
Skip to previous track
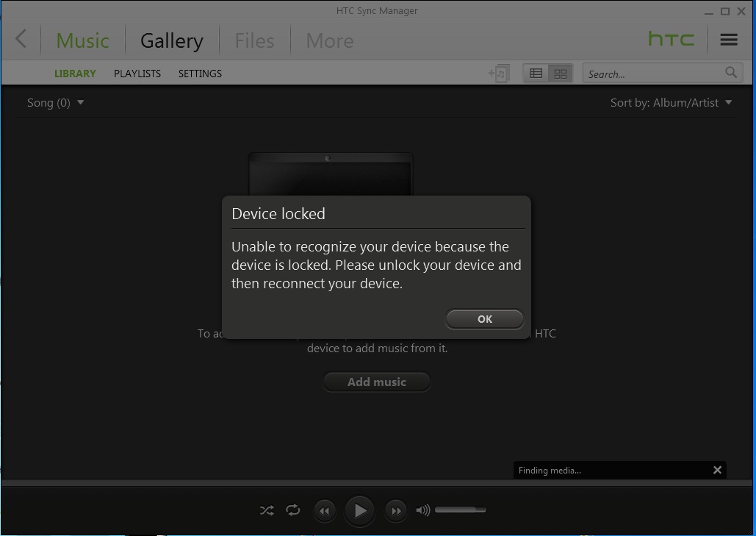pyautogui.click(x=325, y=510)
